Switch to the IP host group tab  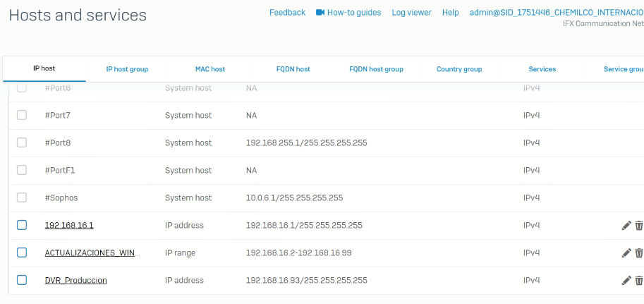pos(127,69)
